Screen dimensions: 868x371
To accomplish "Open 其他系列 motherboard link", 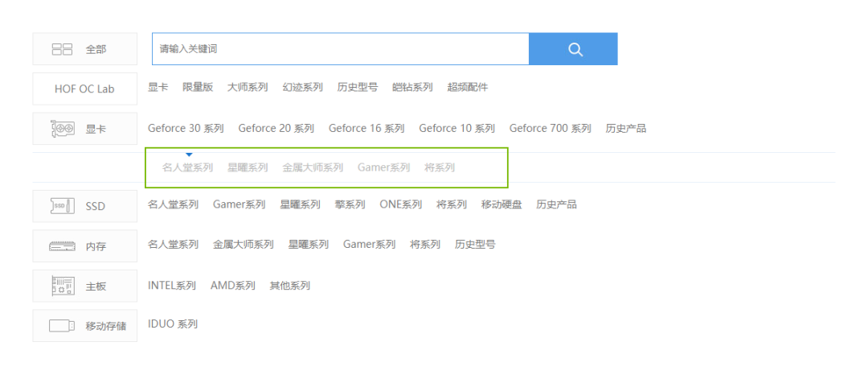I will click(x=289, y=286).
